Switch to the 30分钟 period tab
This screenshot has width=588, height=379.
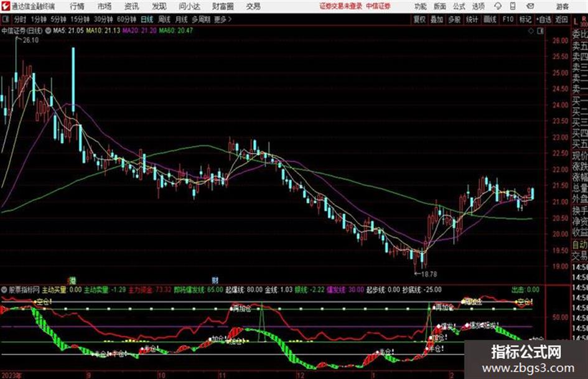click(103, 19)
